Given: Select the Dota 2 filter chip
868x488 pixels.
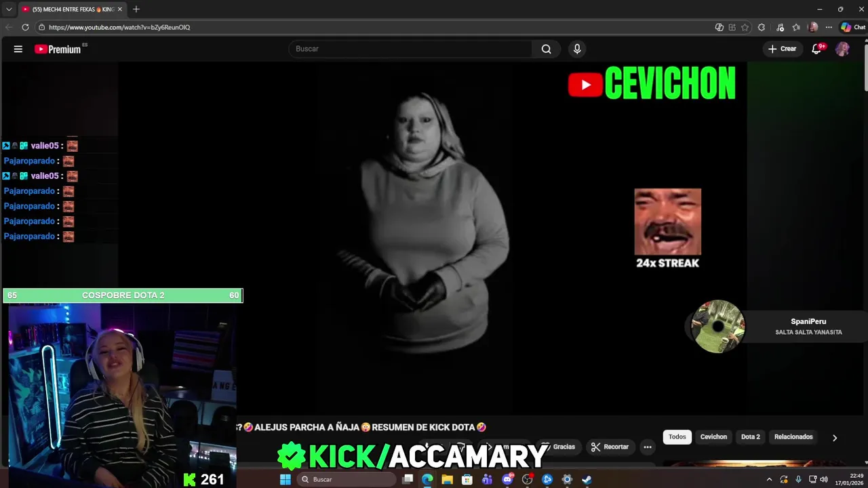Looking at the screenshot, I should pyautogui.click(x=751, y=437).
